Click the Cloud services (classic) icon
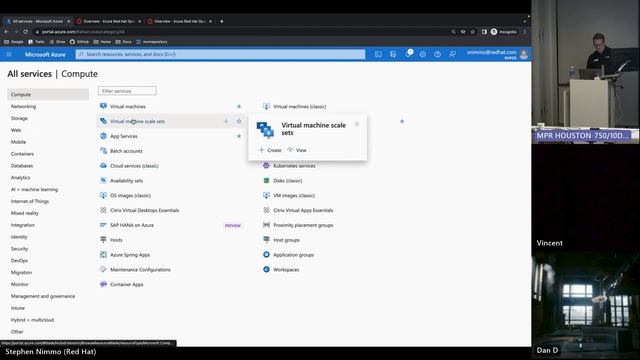The width and height of the screenshot is (640, 360). (103, 166)
